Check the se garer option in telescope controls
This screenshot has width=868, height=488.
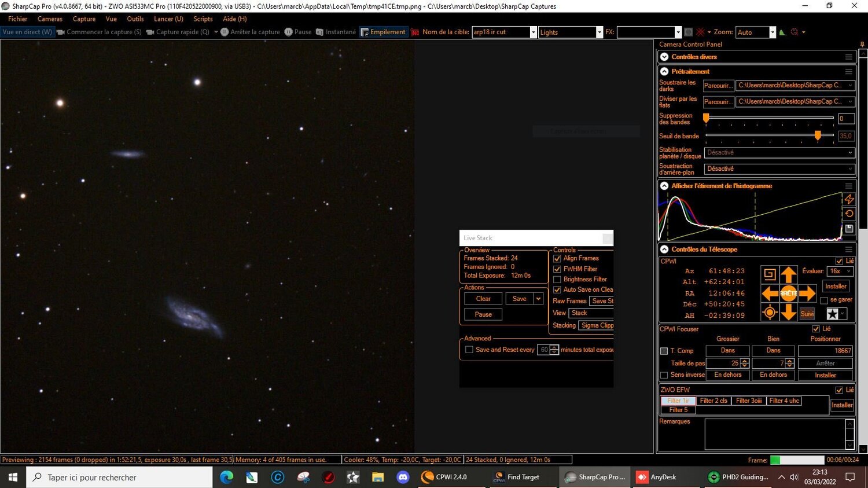pyautogui.click(x=825, y=300)
